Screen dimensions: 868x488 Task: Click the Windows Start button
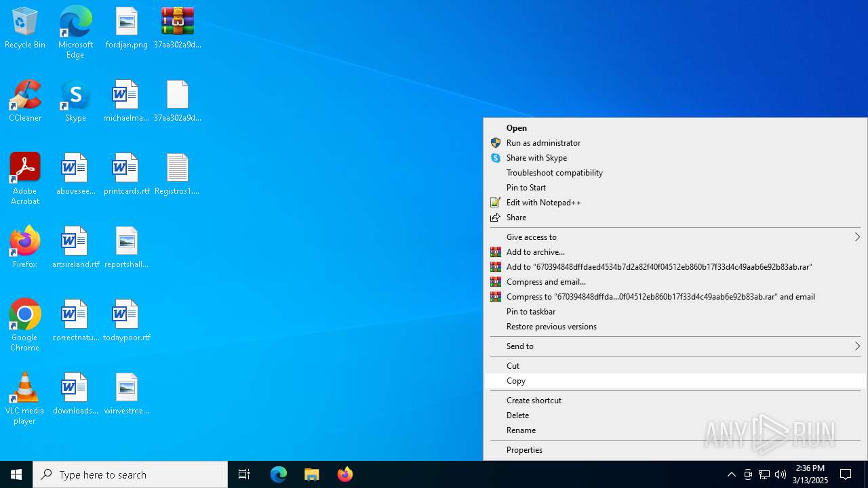click(x=16, y=474)
